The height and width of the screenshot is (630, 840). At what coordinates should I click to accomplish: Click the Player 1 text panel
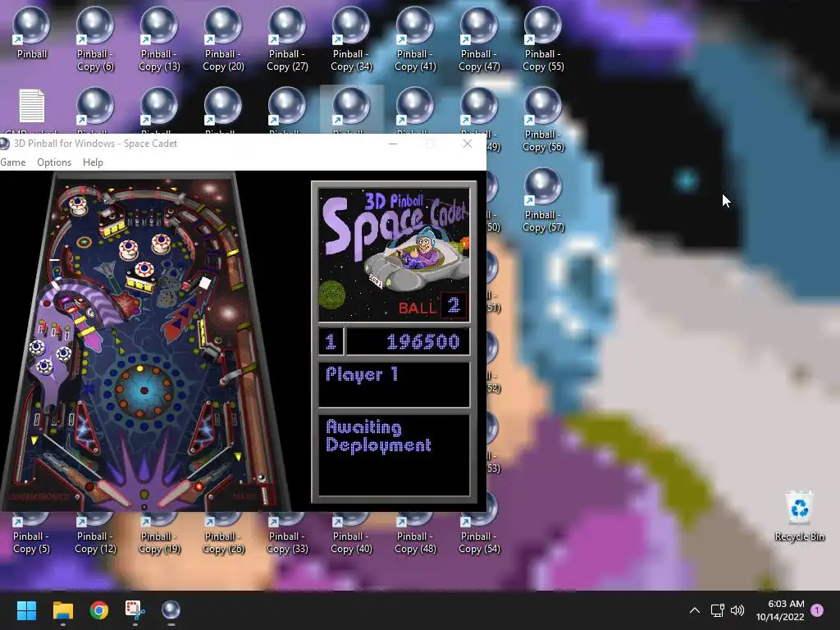point(394,385)
